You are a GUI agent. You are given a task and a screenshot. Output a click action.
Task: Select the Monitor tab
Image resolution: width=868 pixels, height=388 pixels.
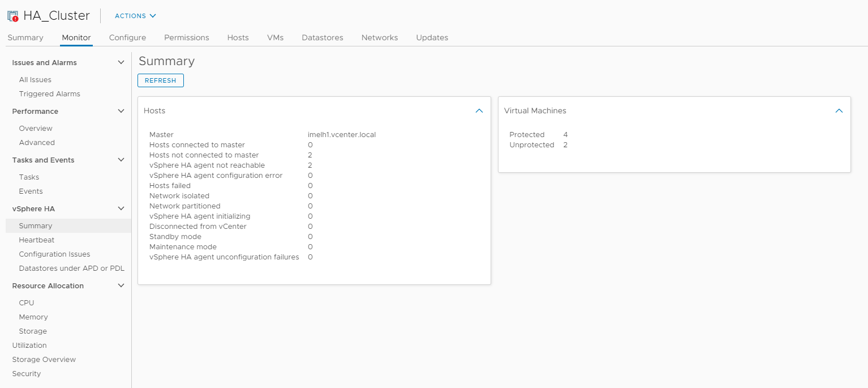pos(76,37)
